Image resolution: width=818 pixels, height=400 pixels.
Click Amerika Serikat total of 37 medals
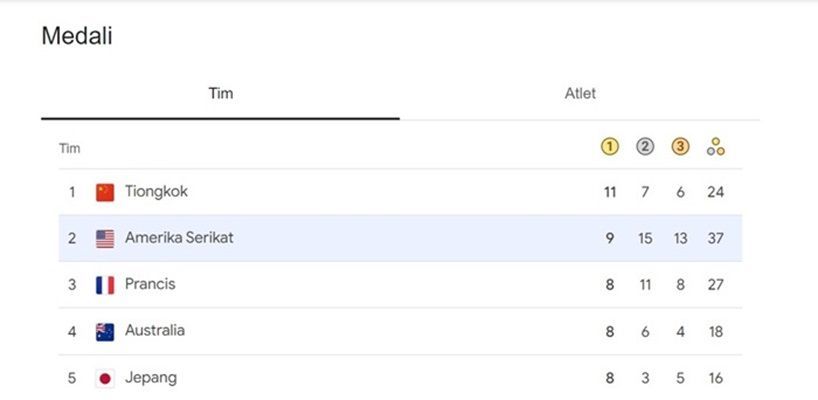pos(716,238)
